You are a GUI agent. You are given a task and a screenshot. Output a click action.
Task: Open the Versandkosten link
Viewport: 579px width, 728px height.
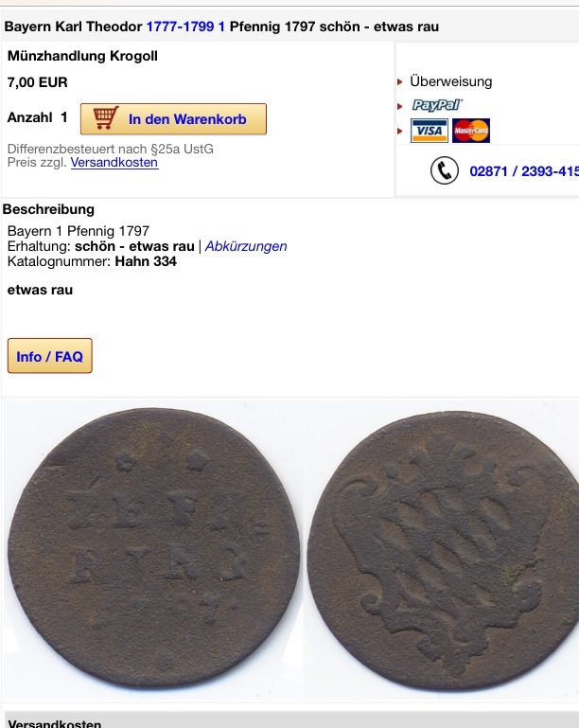click(114, 163)
